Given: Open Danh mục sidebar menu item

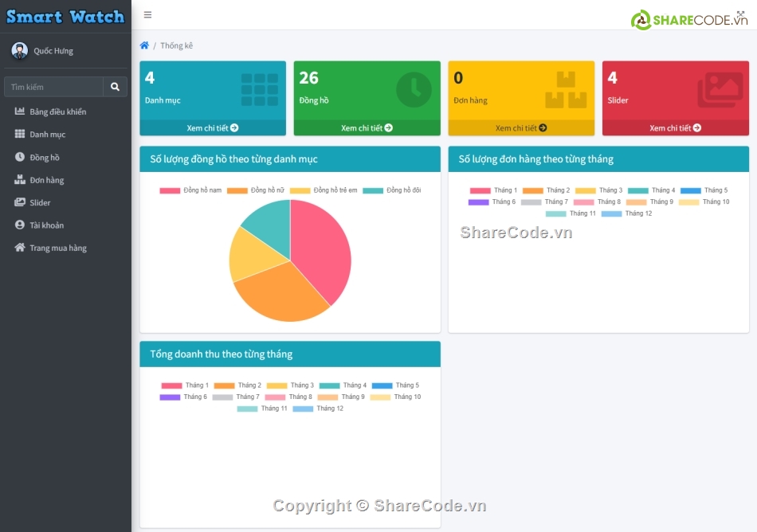Looking at the screenshot, I should [x=47, y=135].
